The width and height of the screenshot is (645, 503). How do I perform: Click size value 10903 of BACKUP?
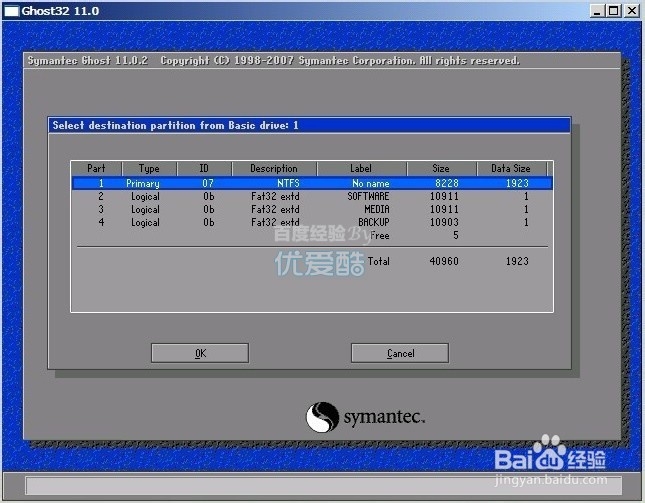[x=444, y=222]
